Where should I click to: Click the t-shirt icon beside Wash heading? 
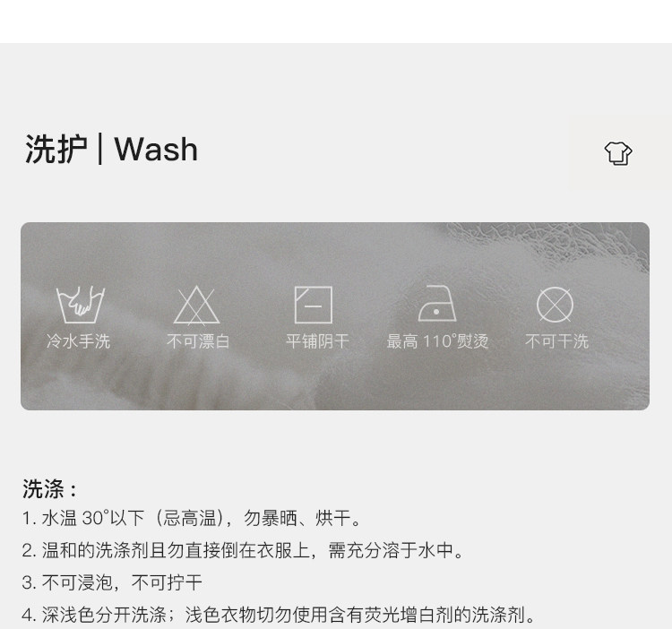coord(618,153)
